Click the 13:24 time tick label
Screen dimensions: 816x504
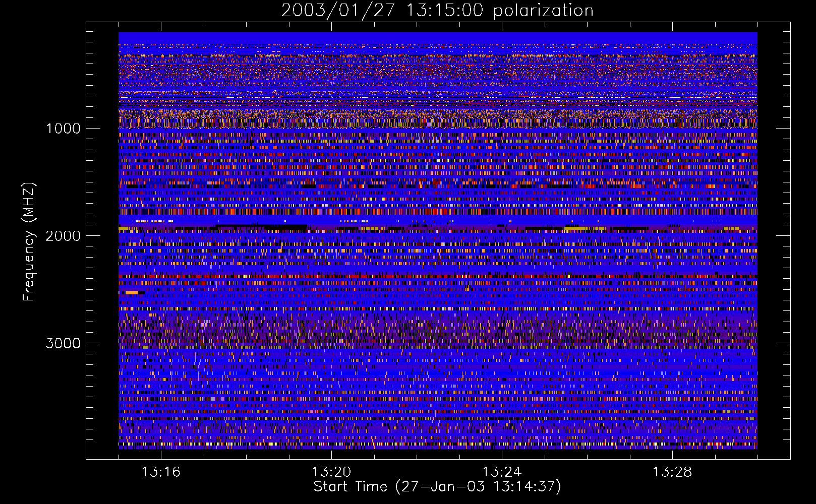(502, 472)
